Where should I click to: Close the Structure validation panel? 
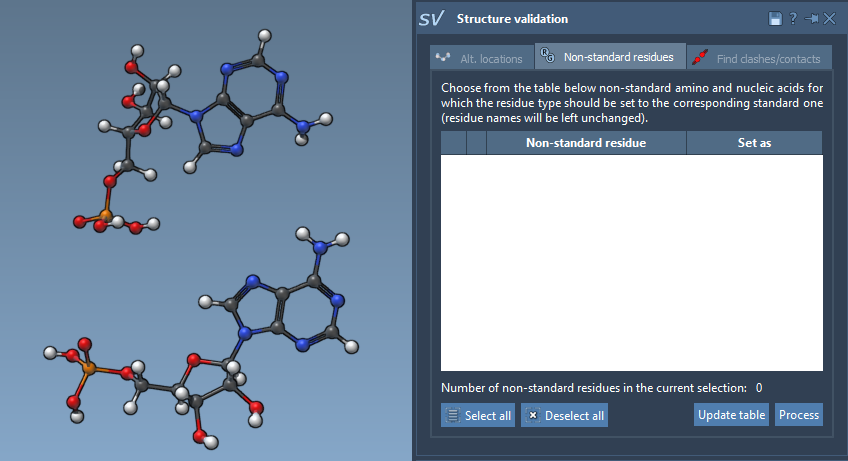tap(829, 19)
